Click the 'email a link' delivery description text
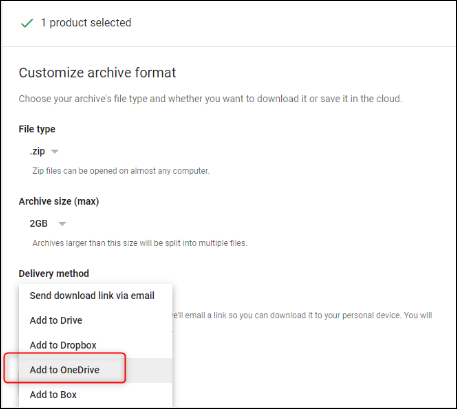The height and width of the screenshot is (409, 457). (x=302, y=315)
